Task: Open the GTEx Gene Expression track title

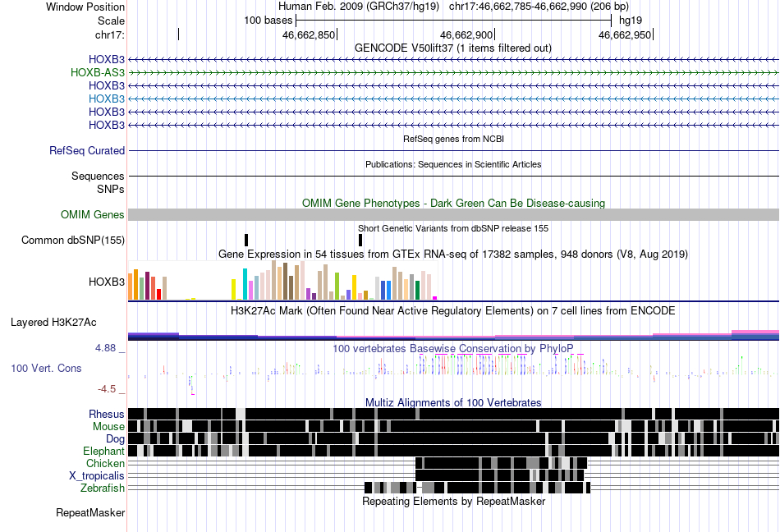Action: click(453, 255)
